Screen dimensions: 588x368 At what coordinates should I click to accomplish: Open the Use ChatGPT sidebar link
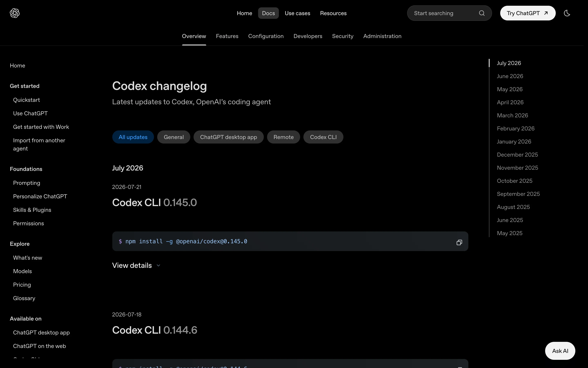[x=30, y=113]
